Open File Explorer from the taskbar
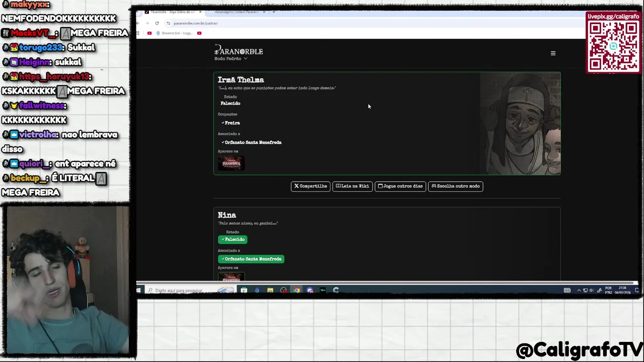 270,290
